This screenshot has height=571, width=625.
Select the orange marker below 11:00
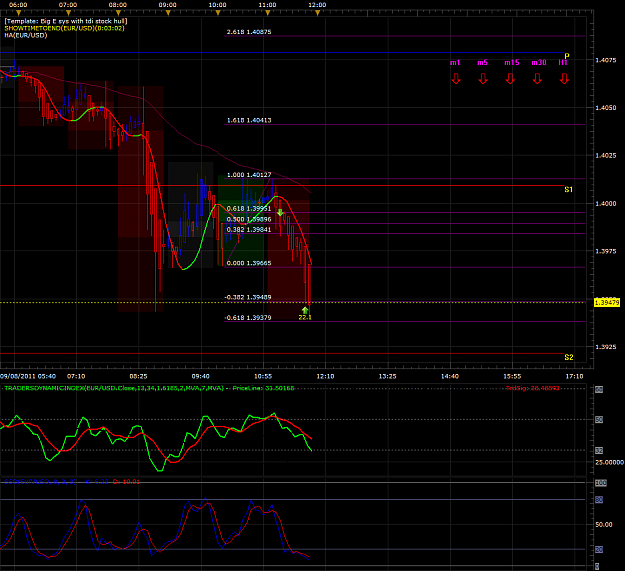coord(267,13)
